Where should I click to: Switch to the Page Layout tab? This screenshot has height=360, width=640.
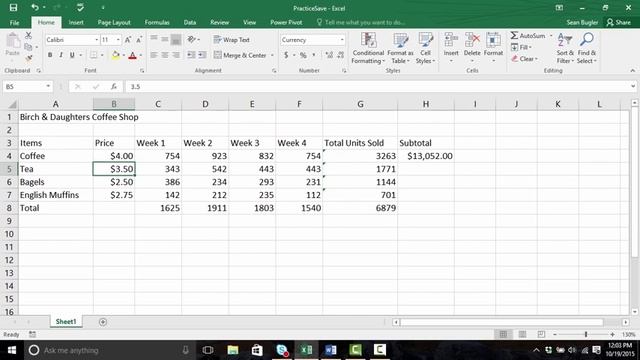(x=114, y=22)
